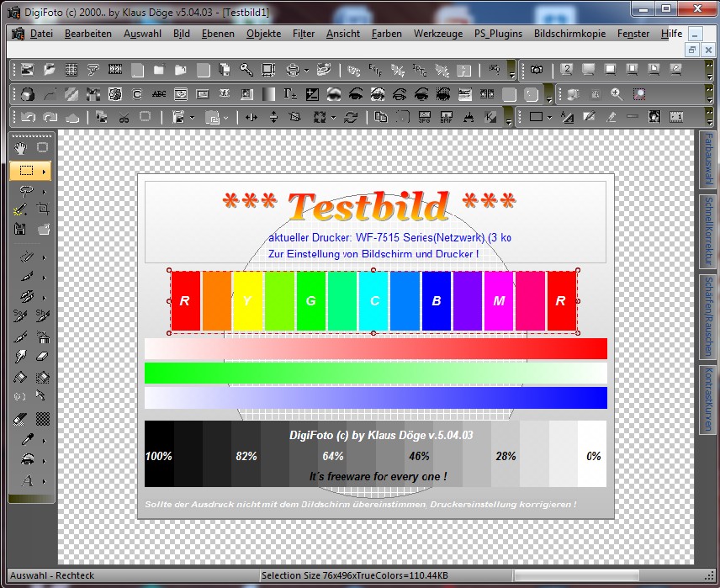This screenshot has width=720, height=588.
Task: Open the Bearbeiten menu
Action: [88, 34]
